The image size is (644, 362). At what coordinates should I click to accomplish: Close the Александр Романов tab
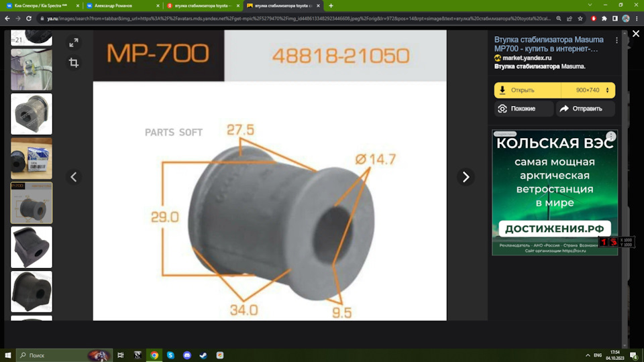point(158,6)
